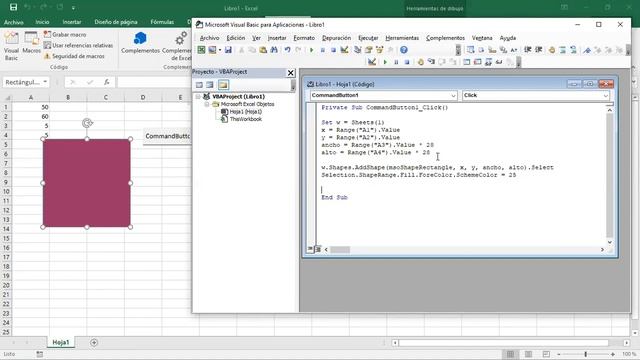Click code window vertical scrollbar
This screenshot has height=360, width=640.
(x=609, y=176)
